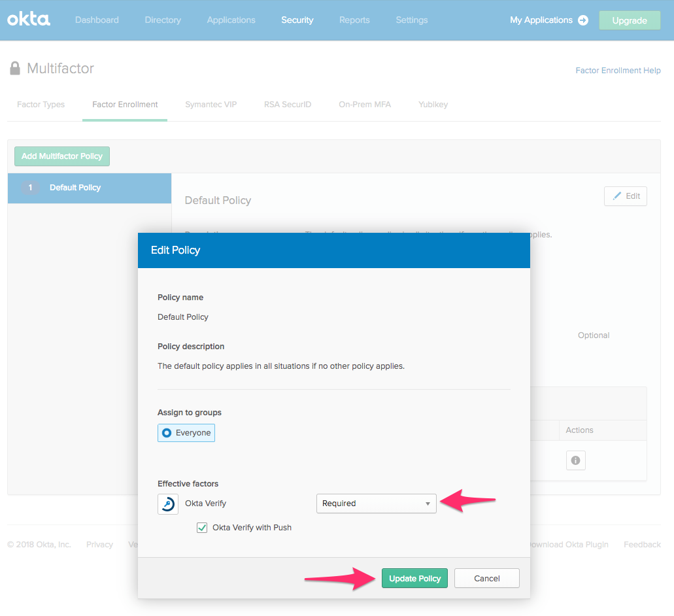Click the Okta logo

tap(29, 20)
